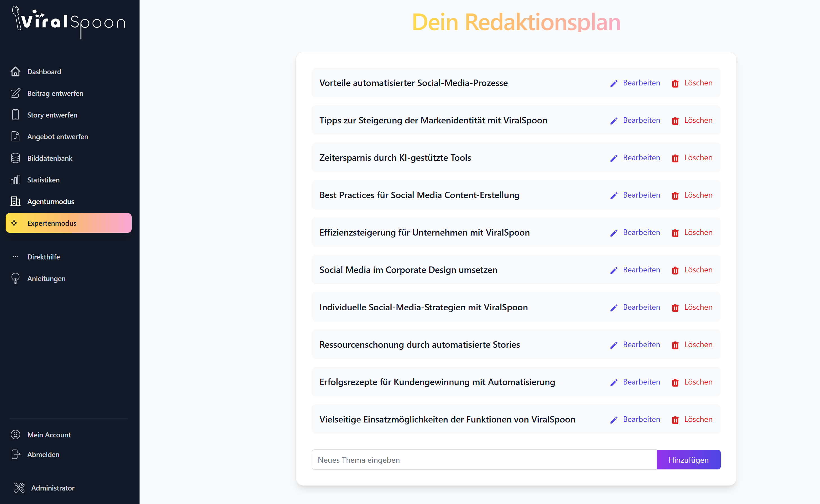
Task: Click the Beitrag entwerfen pencil-square icon
Action: point(15,93)
